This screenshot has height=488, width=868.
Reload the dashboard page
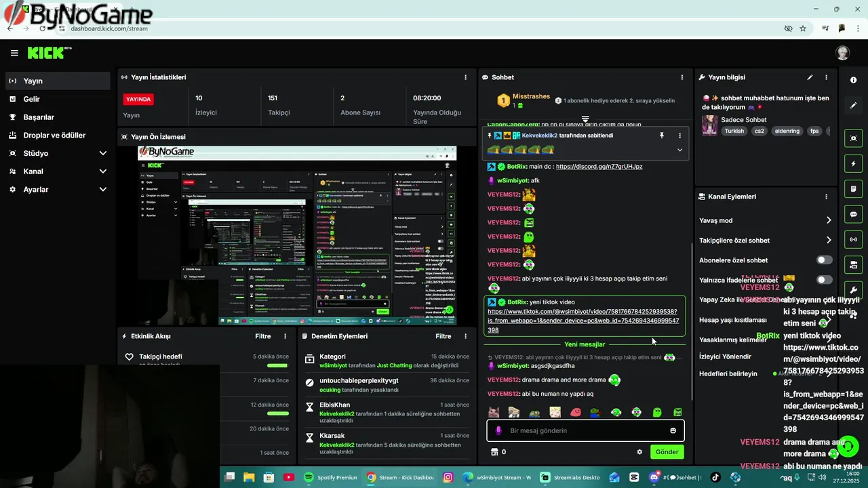(42, 28)
